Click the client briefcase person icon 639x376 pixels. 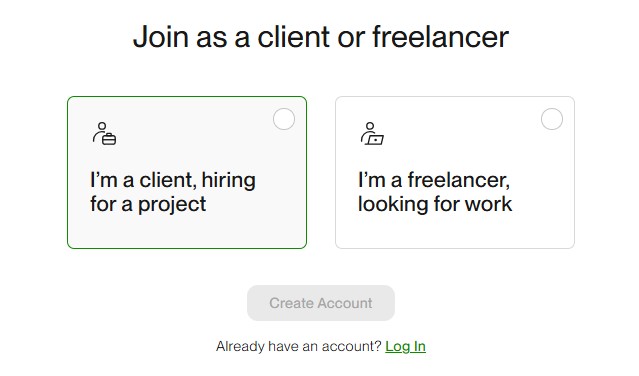pos(104,134)
